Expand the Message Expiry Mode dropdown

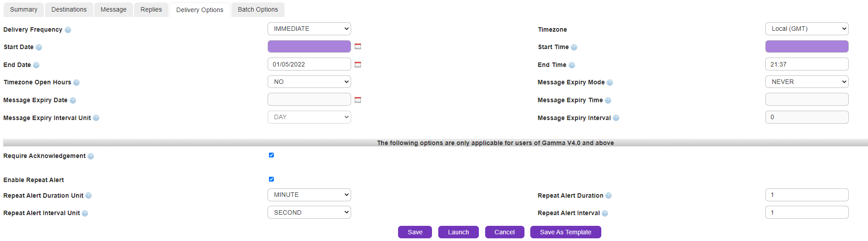pyautogui.click(x=806, y=82)
